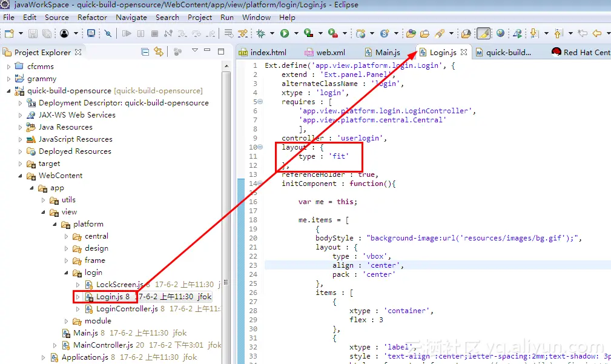Open the New wizard dropdown arrow
The height and width of the screenshot is (364, 611).
(21, 33)
